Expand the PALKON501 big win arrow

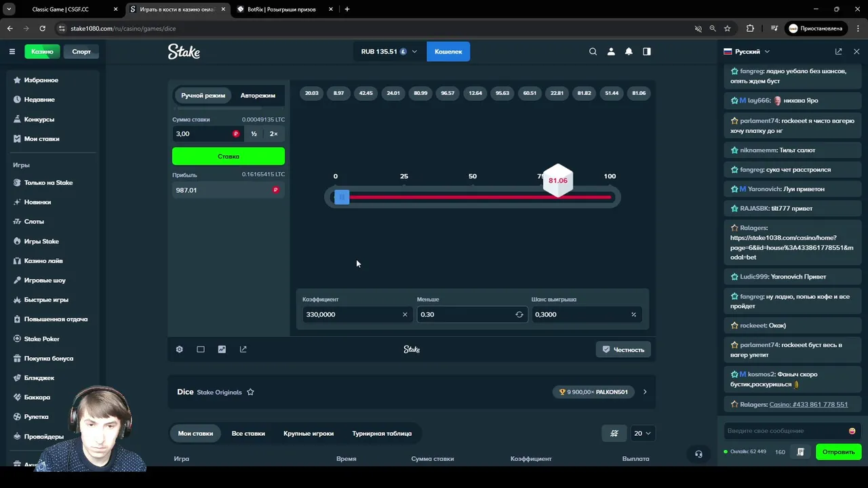(645, 392)
